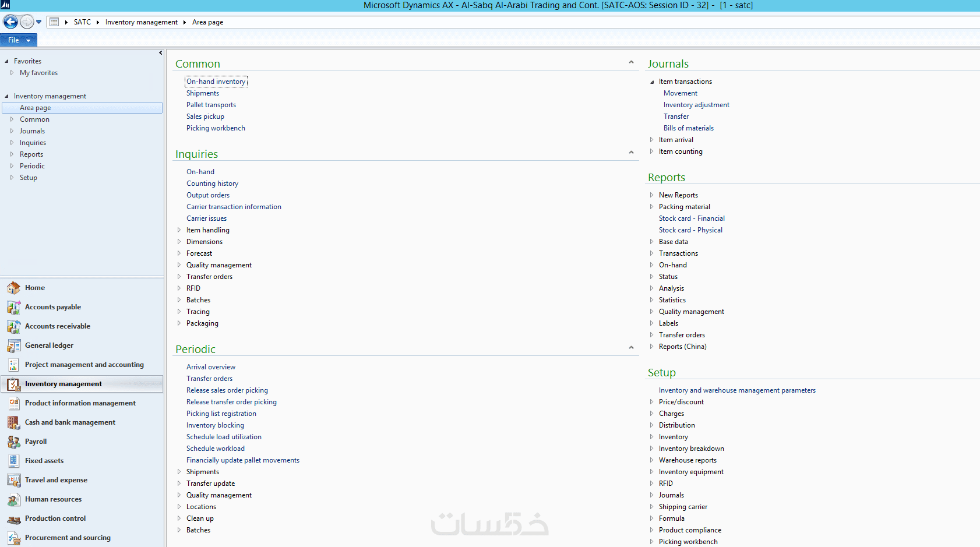Open General ledger module icon
The width and height of the screenshot is (980, 547).
(13, 345)
